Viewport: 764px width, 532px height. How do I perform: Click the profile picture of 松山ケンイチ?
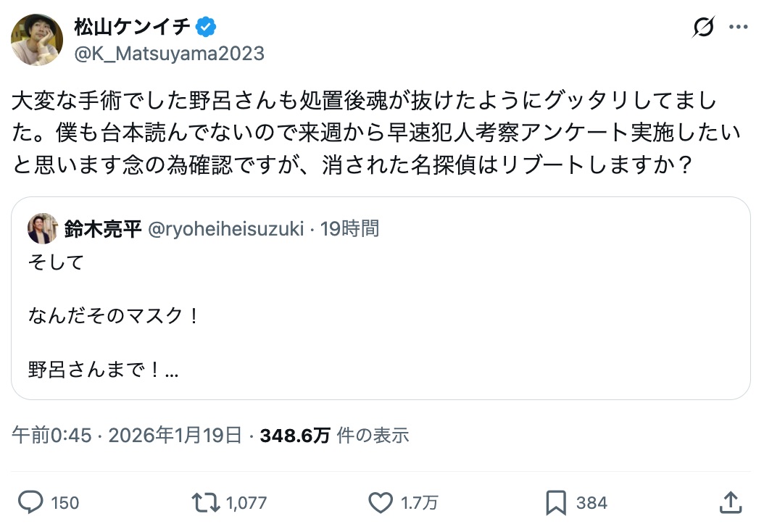pos(36,38)
